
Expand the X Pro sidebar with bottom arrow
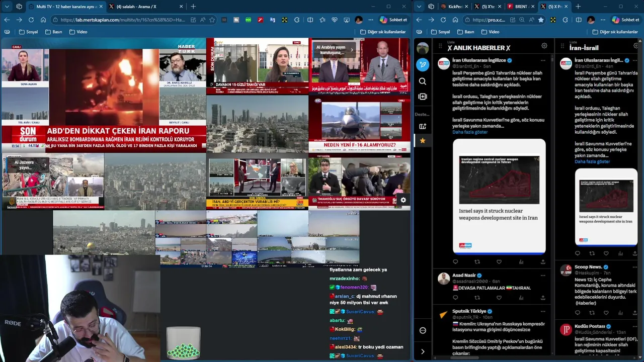pos(423,351)
